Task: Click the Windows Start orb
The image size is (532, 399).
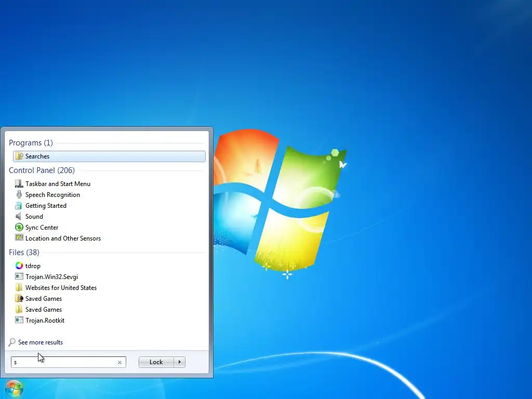Action: pyautogui.click(x=14, y=389)
